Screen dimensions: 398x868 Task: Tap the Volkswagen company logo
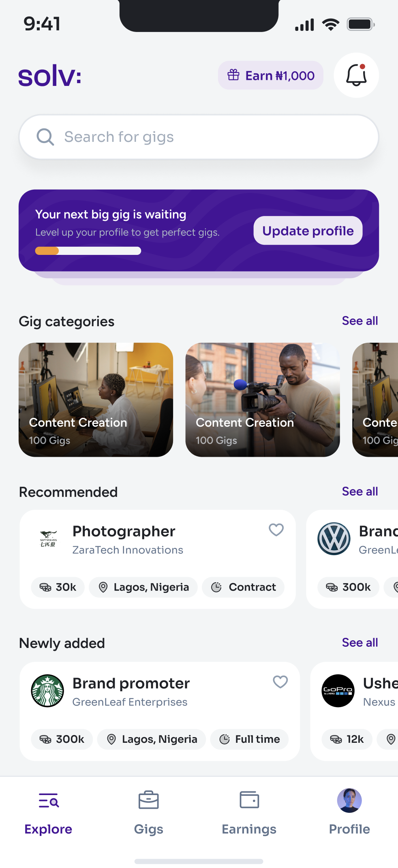[334, 539]
